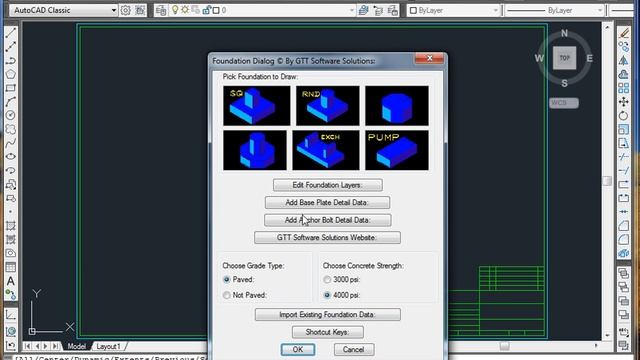The image size is (640, 360).
Task: Select the Polyline tool
Action: pyautogui.click(x=11, y=60)
